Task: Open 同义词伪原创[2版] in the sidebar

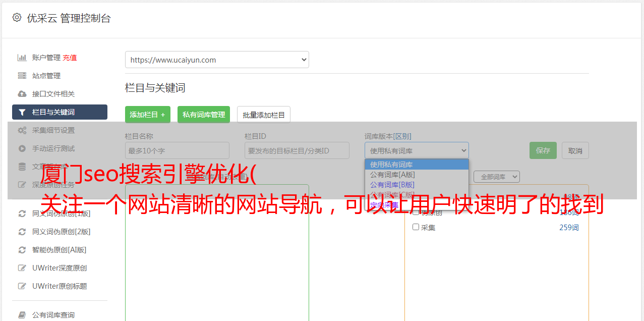Action: click(62, 232)
